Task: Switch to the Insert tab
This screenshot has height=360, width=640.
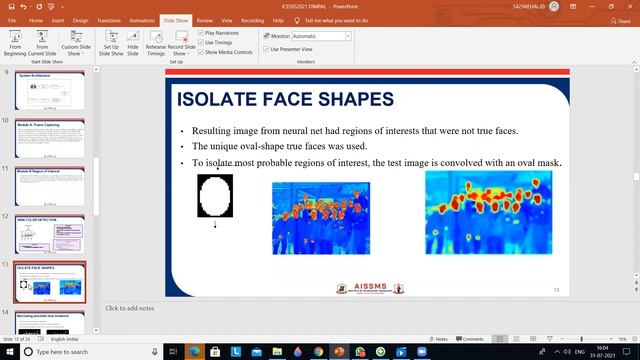Action: (x=58, y=20)
